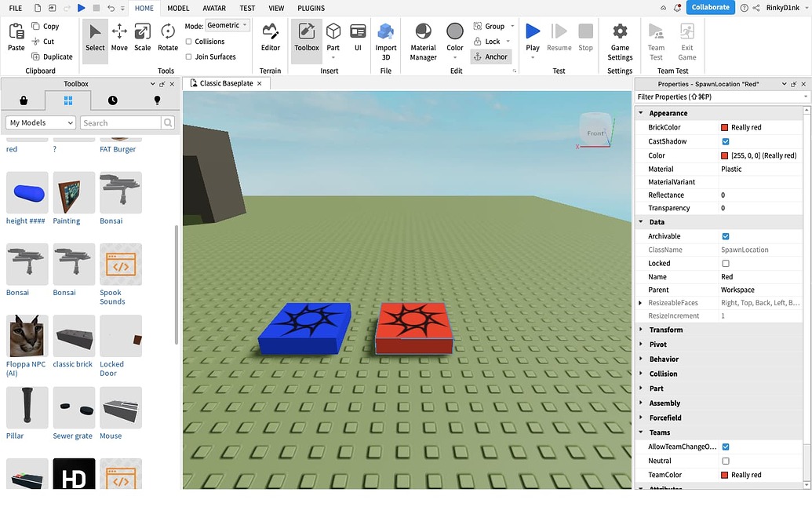The height and width of the screenshot is (507, 812).
Task: Switch to the AVATAR tab
Action: click(x=214, y=9)
